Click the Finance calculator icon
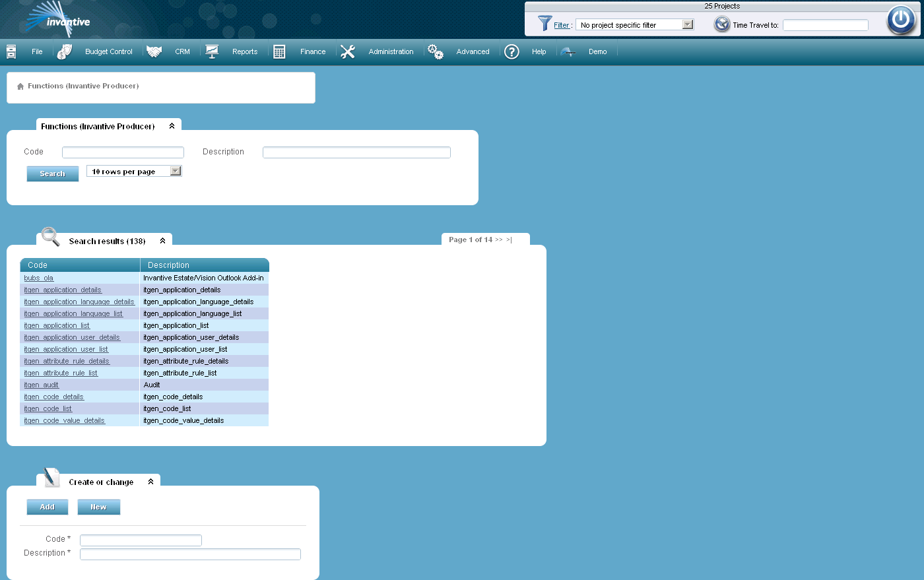Image resolution: width=924 pixels, height=580 pixels. tap(279, 51)
